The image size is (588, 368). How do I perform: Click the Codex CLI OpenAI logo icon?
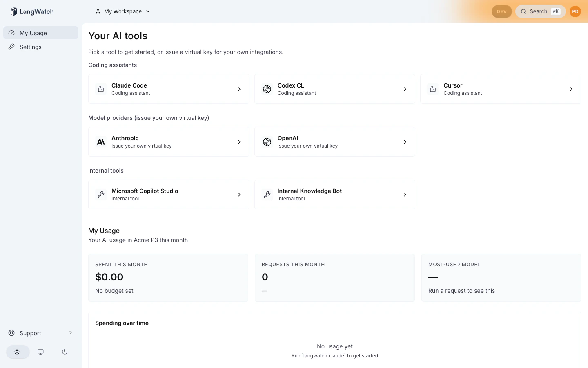pyautogui.click(x=267, y=89)
